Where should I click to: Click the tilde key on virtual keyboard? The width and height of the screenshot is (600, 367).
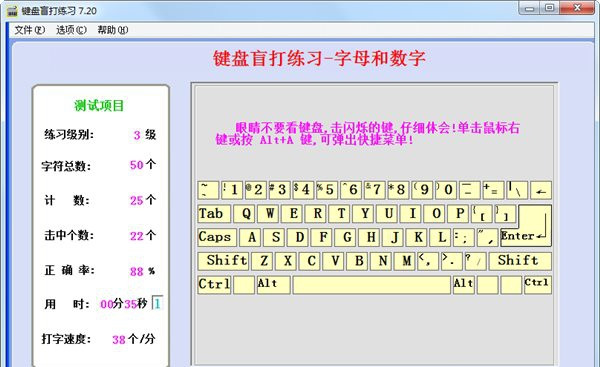click(208, 190)
